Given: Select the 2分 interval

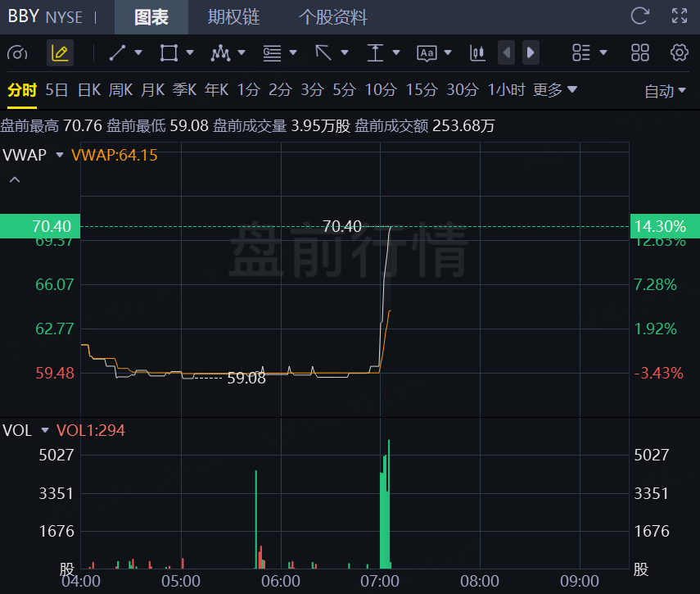Looking at the screenshot, I should [x=280, y=90].
